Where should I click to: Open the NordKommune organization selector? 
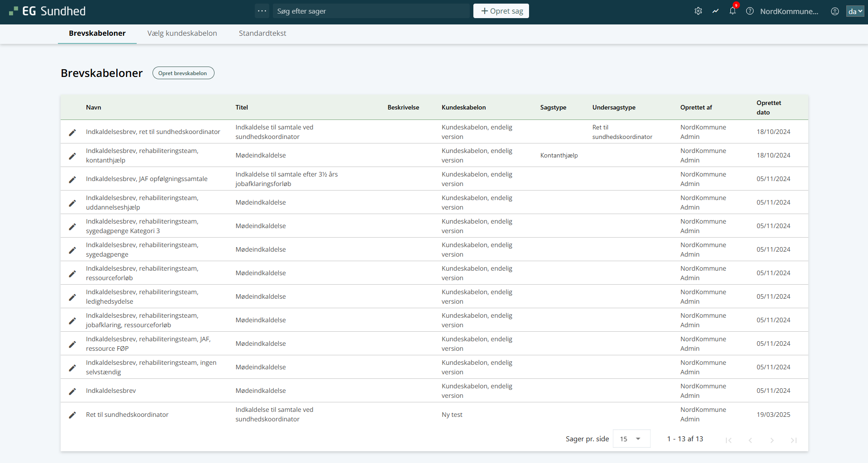pos(789,11)
